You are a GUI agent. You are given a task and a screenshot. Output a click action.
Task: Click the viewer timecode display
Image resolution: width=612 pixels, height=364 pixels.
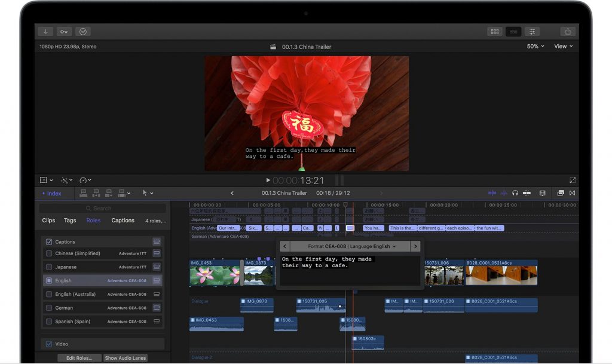[298, 181]
